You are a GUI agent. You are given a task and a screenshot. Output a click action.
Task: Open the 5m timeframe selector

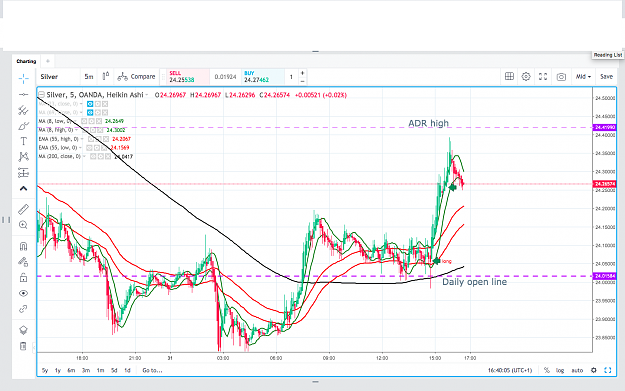click(x=88, y=77)
